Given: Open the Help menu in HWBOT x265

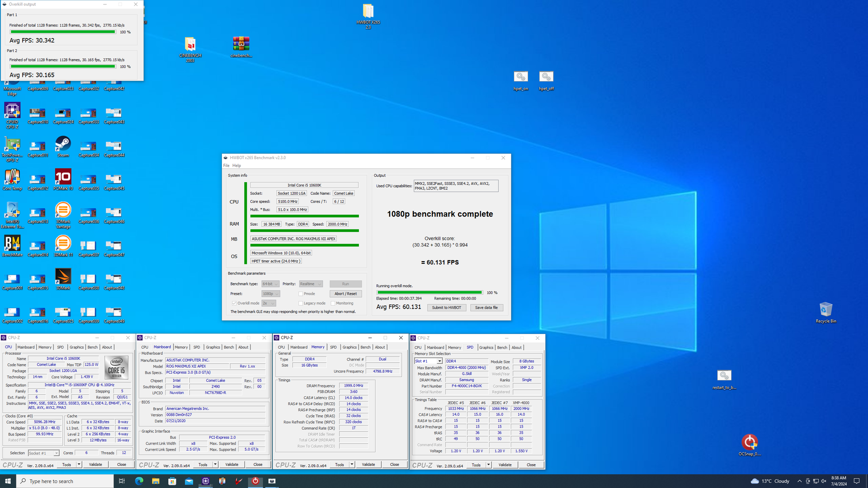Looking at the screenshot, I should coord(236,165).
